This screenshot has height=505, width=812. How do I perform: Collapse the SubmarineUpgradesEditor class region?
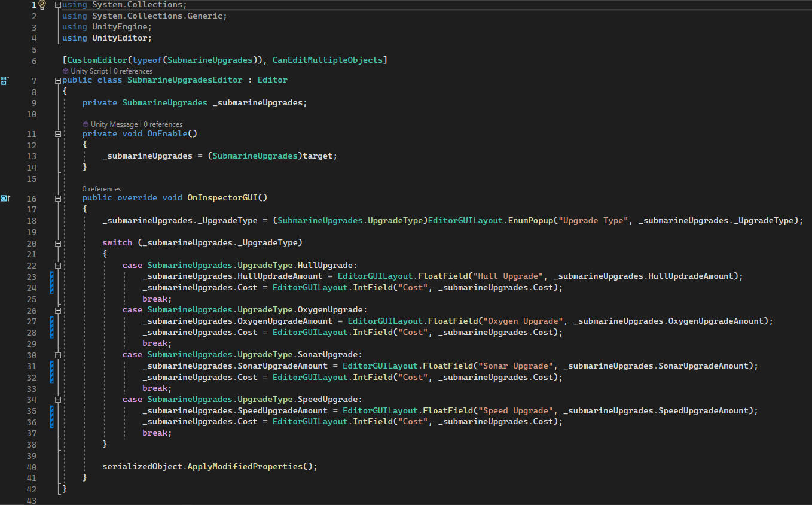click(x=58, y=80)
